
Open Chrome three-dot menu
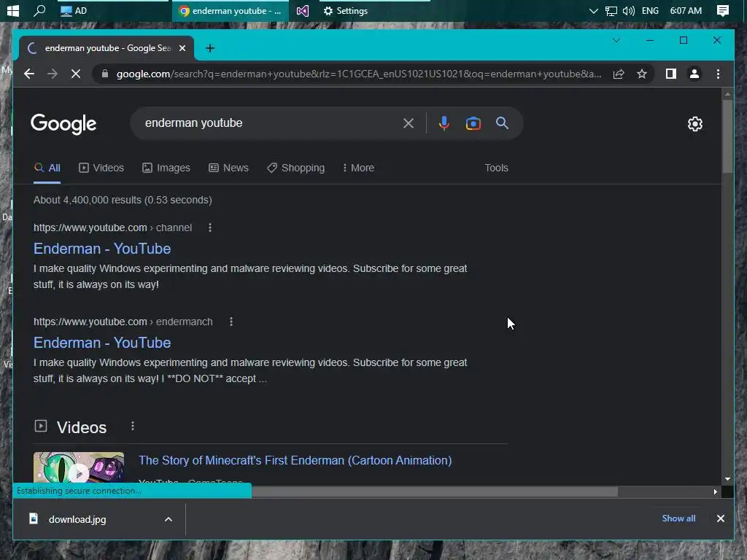[718, 74]
